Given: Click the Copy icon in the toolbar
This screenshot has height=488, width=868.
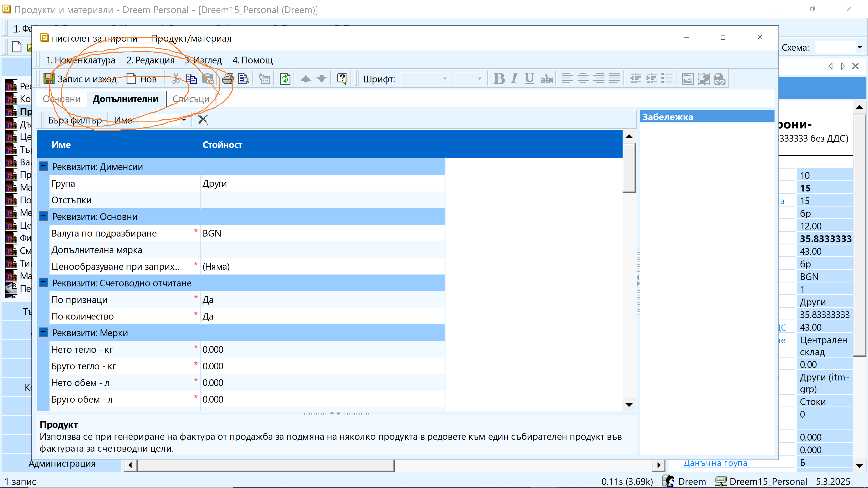Looking at the screenshot, I should click(x=191, y=79).
